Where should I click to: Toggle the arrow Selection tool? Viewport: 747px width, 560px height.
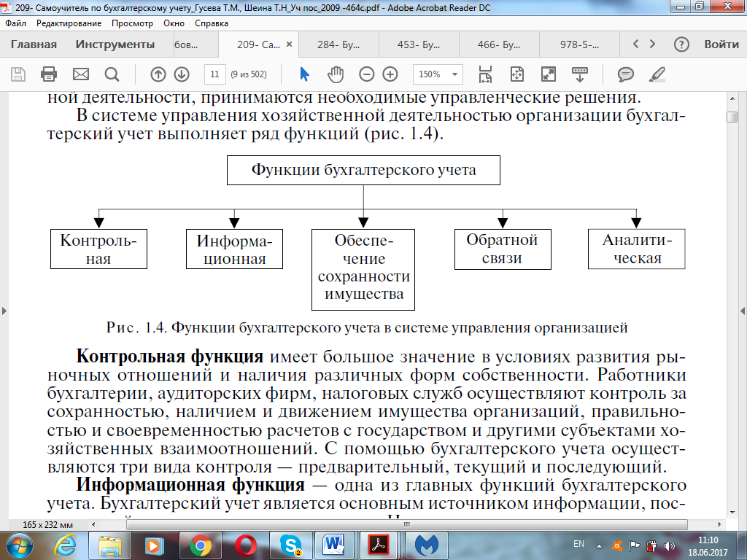point(304,74)
